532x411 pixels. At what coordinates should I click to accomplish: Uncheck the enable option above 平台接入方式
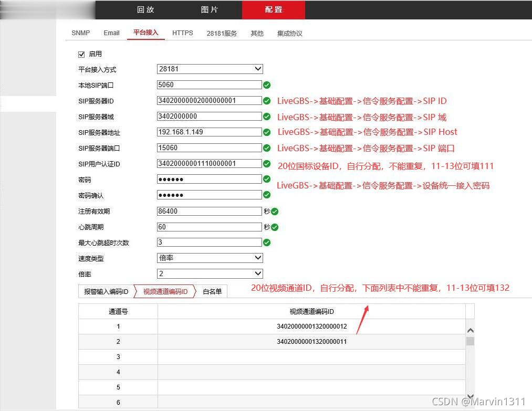point(82,54)
